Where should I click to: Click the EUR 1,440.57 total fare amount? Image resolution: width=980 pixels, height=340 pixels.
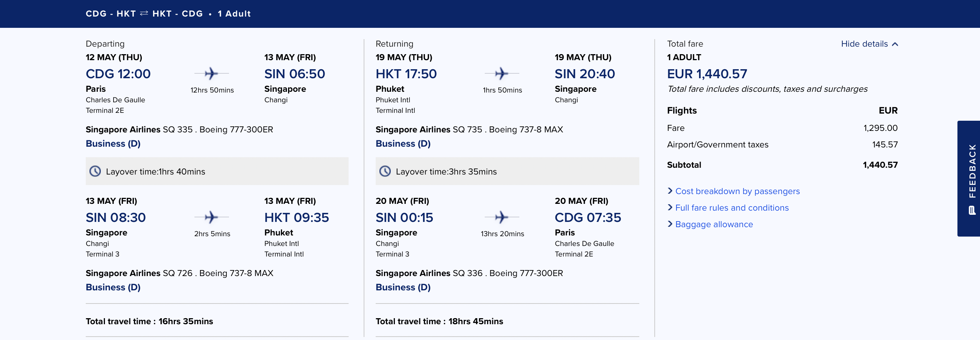click(707, 74)
